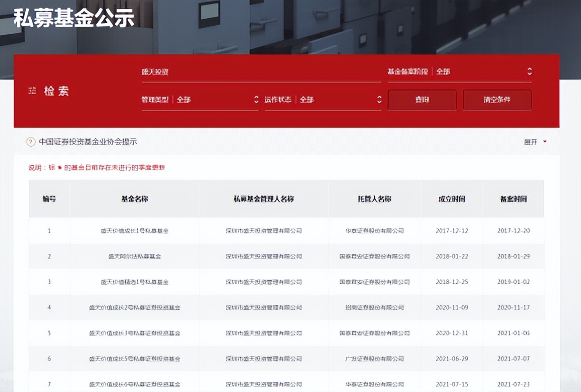Viewport: 581px width, 392px height.
Task: Click the 成立时间 column header
Action: point(452,199)
